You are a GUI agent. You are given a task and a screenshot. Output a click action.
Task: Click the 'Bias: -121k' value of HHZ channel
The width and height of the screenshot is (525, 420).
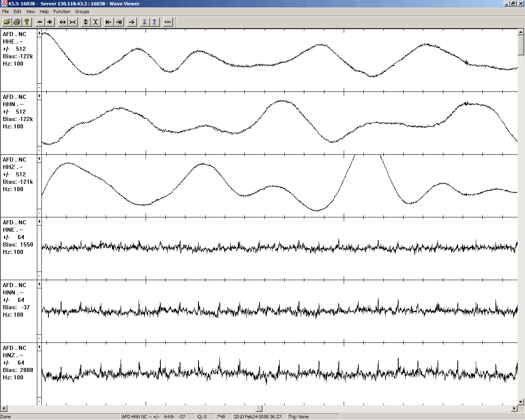18,182
